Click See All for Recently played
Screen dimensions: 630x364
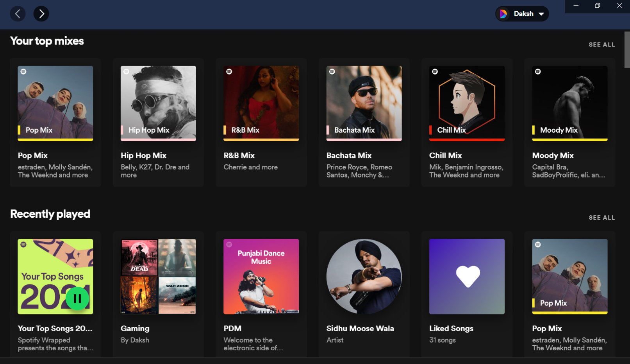(602, 217)
